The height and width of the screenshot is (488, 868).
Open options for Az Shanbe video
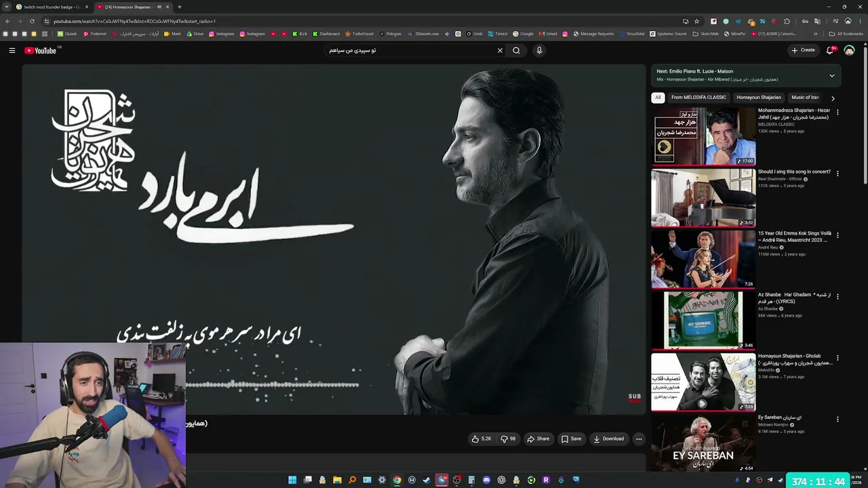[x=837, y=296]
